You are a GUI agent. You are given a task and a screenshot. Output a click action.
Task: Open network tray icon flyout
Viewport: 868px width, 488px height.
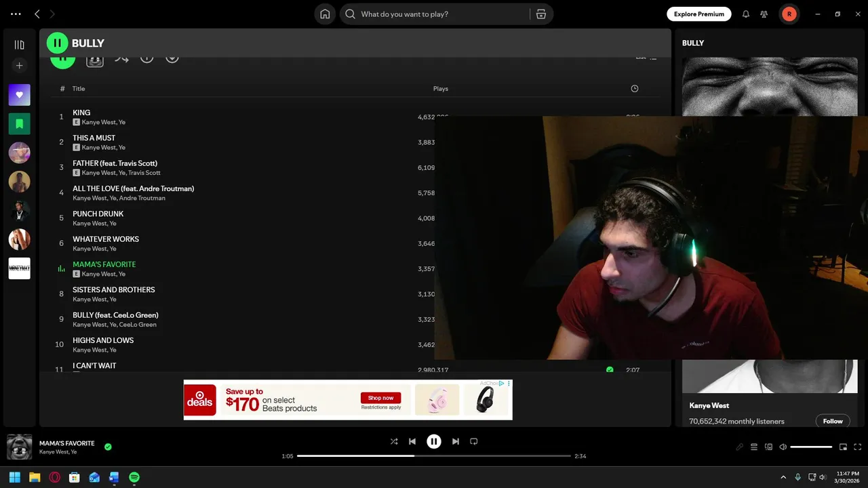812,477
